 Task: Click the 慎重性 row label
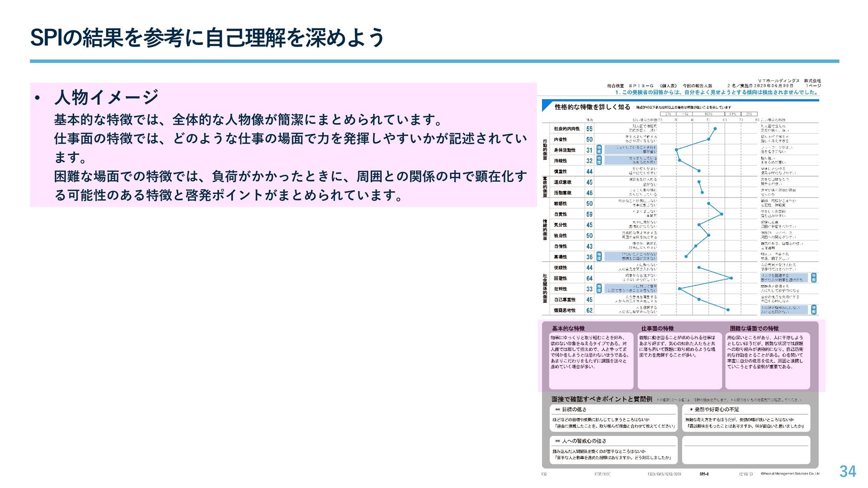tap(560, 172)
